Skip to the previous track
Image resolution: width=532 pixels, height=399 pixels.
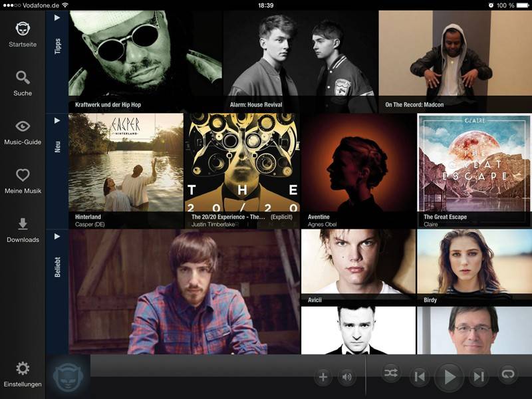click(x=420, y=376)
